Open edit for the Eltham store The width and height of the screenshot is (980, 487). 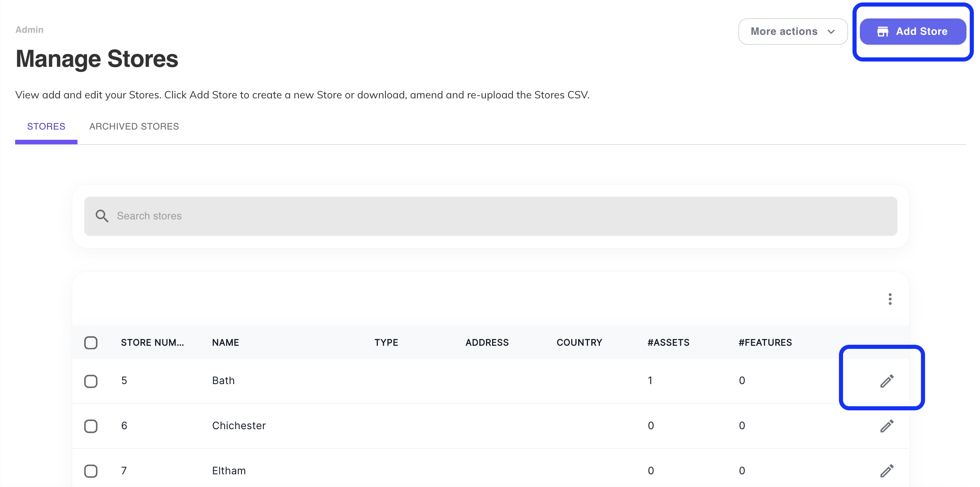[887, 471]
